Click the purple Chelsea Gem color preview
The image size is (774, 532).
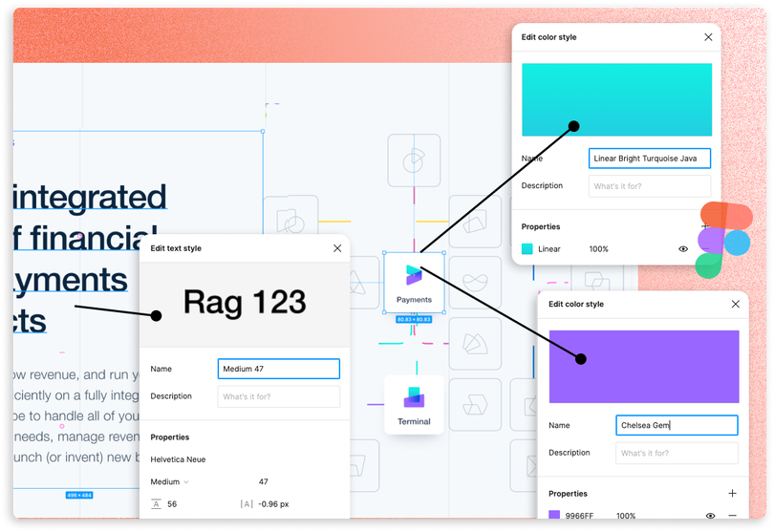coord(644,367)
